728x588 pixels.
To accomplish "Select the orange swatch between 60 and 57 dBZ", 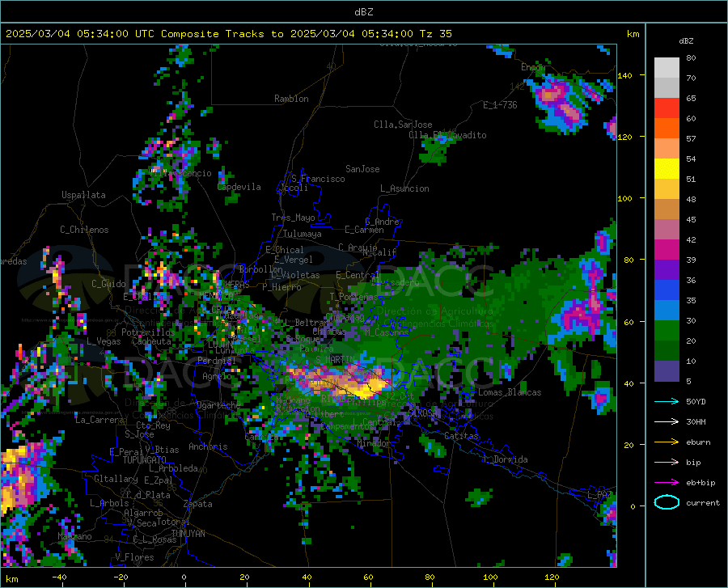I will pos(667,129).
